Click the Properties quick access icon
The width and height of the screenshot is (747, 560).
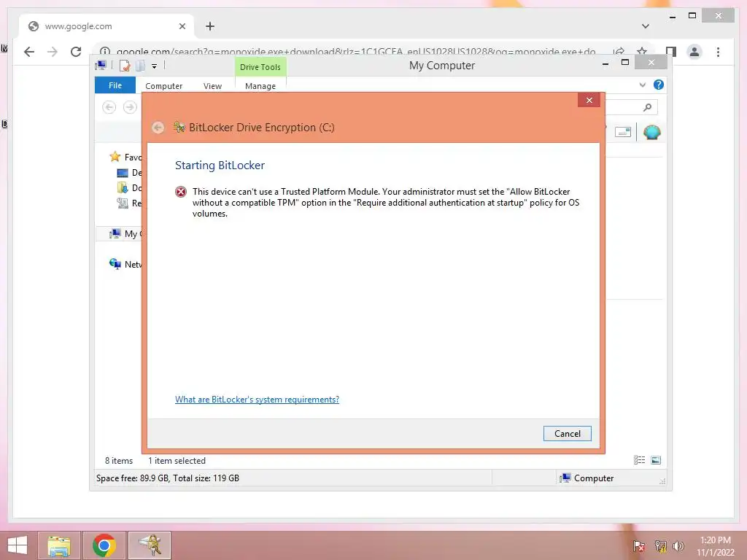coord(125,66)
